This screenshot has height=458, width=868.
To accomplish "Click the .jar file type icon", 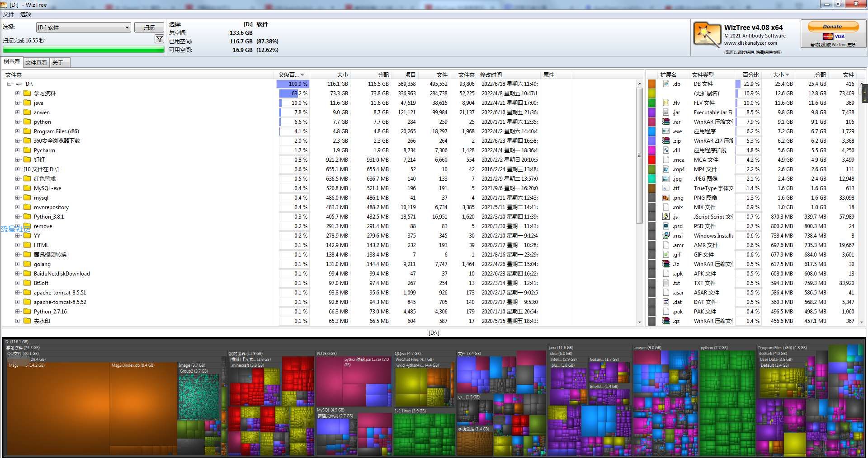I will pos(666,112).
